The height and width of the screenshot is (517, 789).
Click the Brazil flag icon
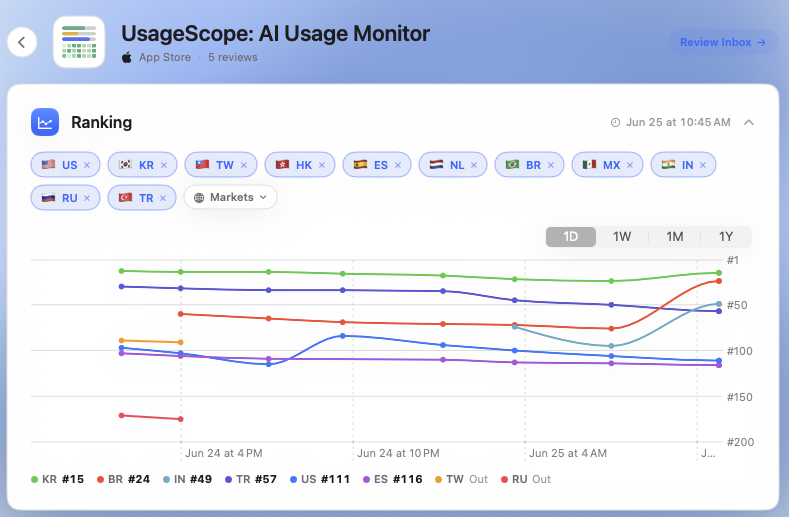pyautogui.click(x=512, y=165)
